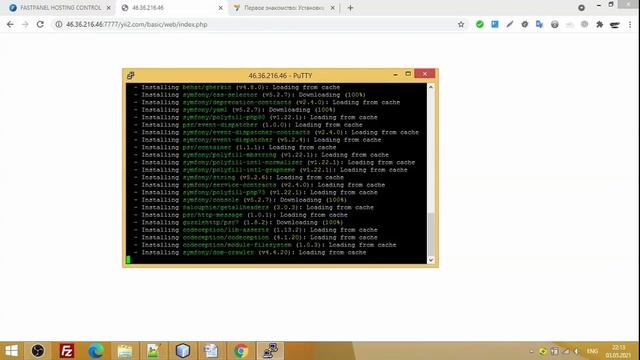640x360 pixels.
Task: Open the taskbar clock and date
Action: click(618, 351)
